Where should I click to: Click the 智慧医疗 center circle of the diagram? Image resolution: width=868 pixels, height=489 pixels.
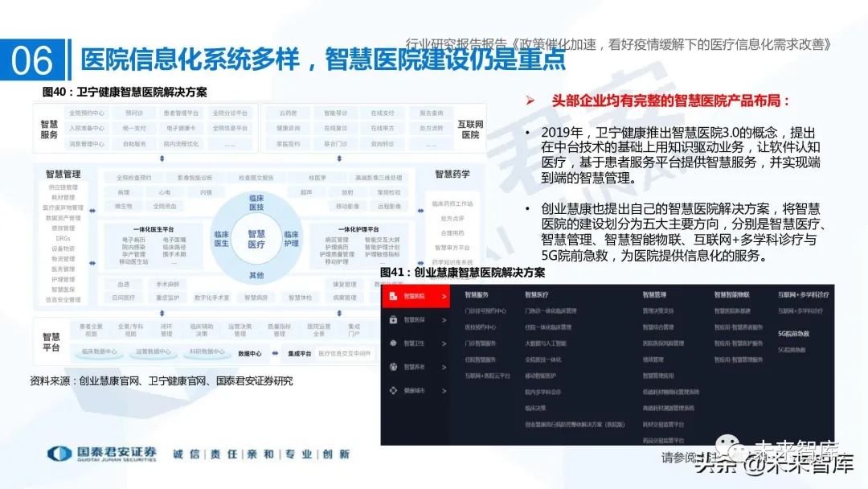pos(256,239)
